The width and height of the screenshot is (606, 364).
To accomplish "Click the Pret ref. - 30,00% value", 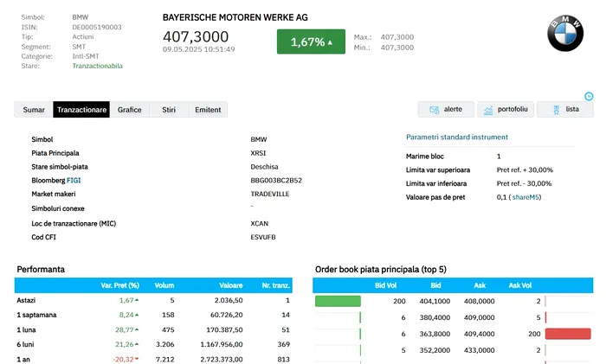I will click(524, 184).
